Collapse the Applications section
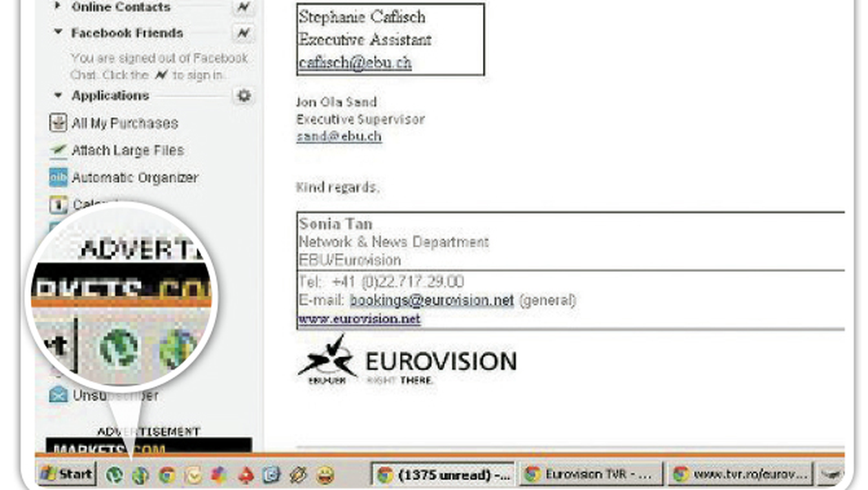This screenshot has height=490, width=868. click(x=58, y=96)
